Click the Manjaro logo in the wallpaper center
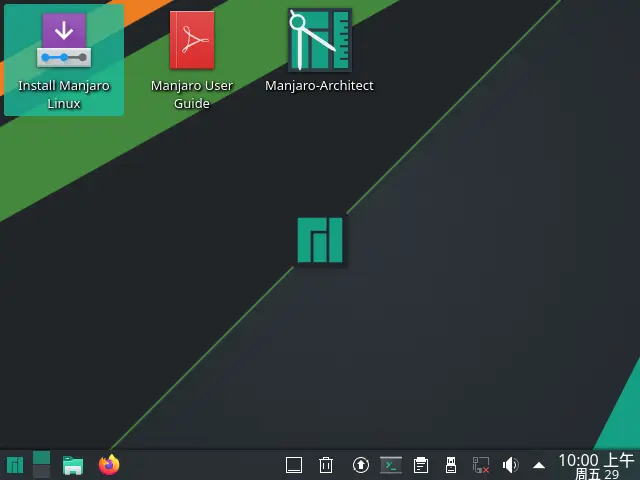 [320, 240]
